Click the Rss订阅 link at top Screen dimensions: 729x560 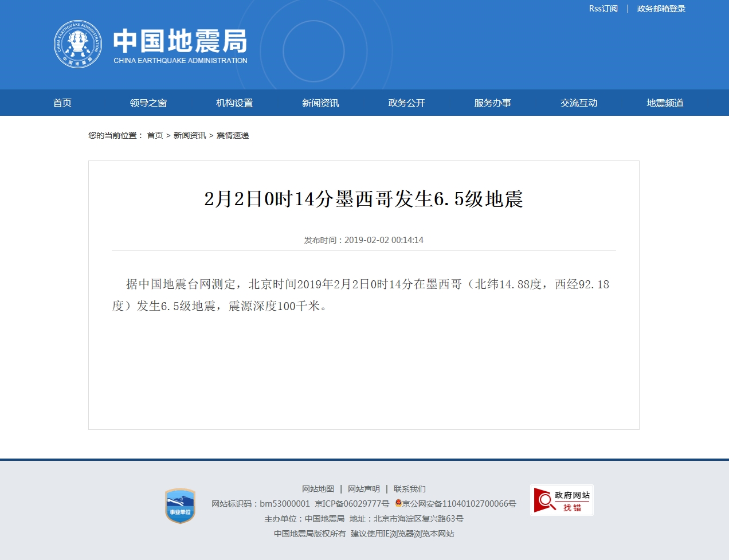pos(603,9)
